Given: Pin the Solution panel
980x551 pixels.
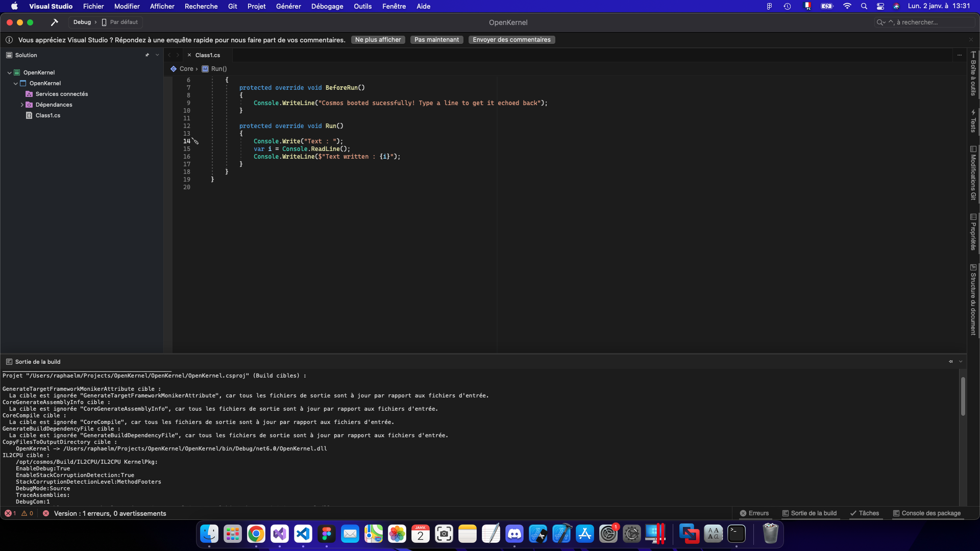Looking at the screenshot, I should 148,55.
